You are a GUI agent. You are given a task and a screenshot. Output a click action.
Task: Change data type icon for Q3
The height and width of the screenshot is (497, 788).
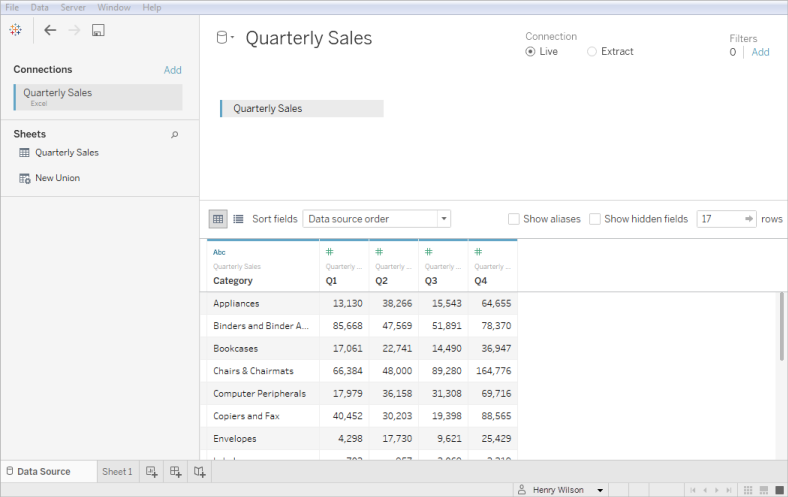429,252
